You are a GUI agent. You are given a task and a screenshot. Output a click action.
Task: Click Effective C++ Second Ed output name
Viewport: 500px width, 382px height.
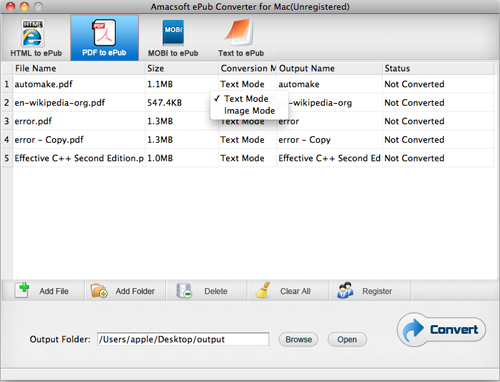329,158
